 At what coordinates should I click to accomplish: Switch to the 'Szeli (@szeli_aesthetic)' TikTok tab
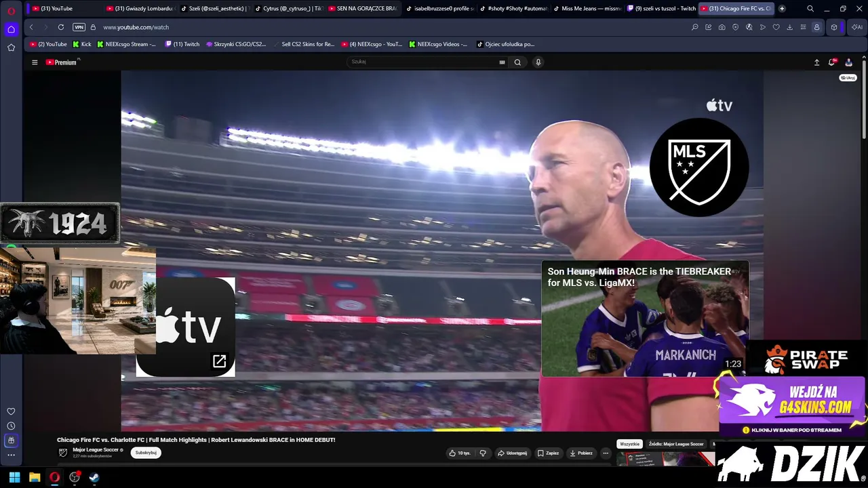coord(214,9)
